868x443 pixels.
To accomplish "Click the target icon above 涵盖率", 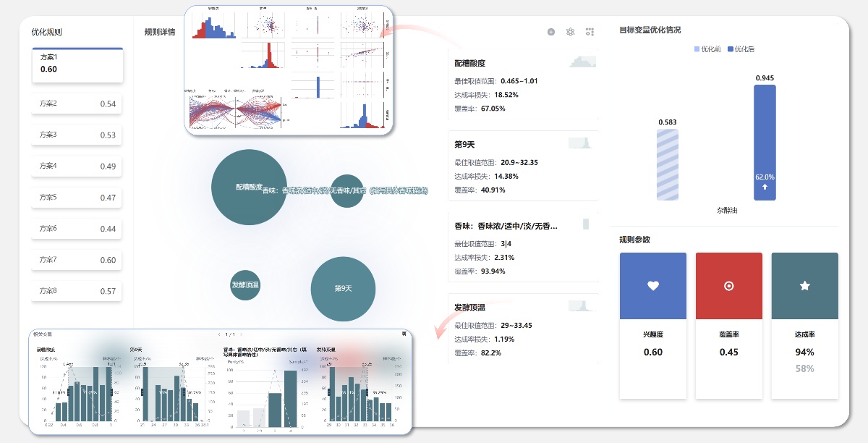I will (728, 285).
